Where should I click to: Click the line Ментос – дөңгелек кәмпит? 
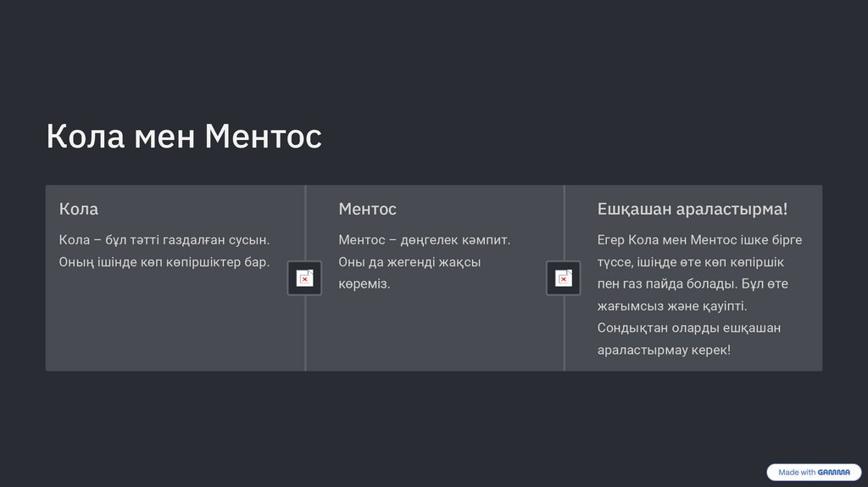click(424, 240)
